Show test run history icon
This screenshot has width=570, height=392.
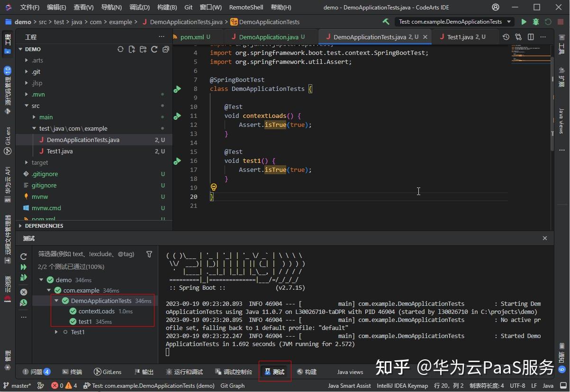(x=24, y=303)
